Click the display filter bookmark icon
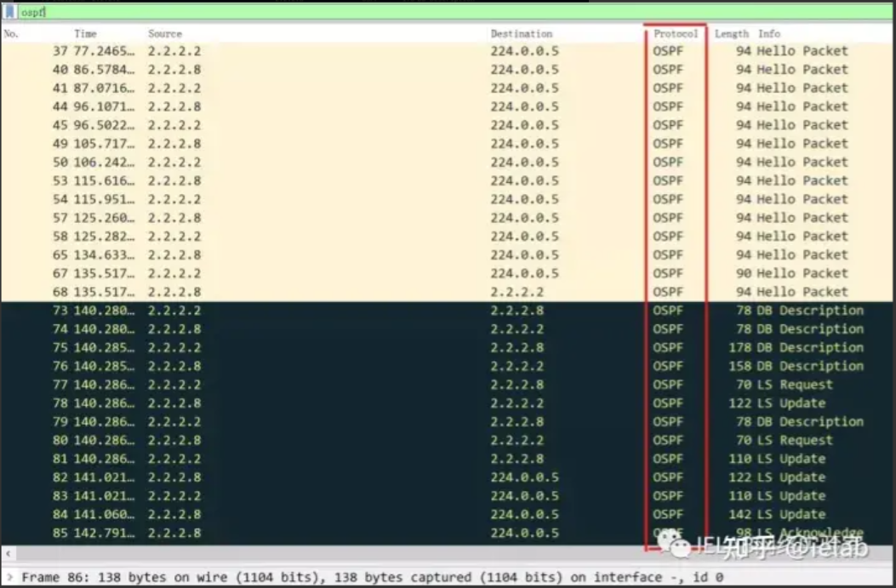The height and width of the screenshot is (588, 896). tap(9, 11)
